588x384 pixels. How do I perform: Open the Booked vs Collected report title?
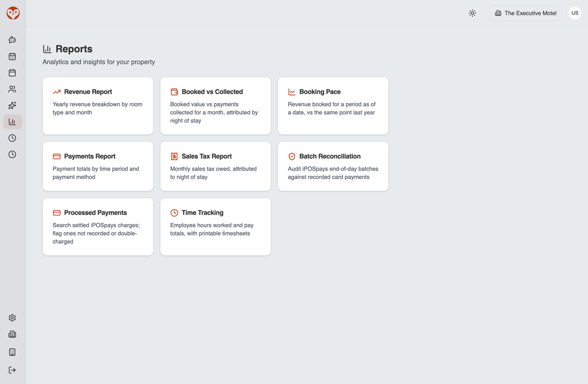212,92
